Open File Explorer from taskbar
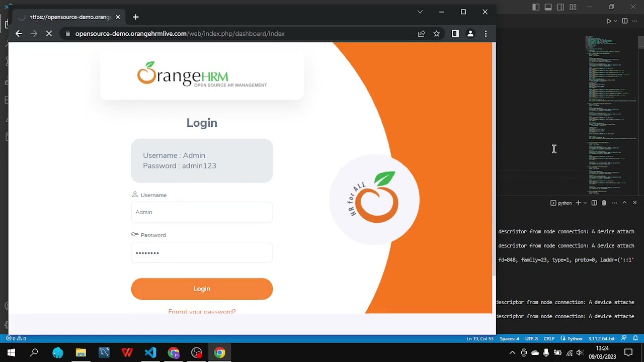 [x=81, y=353]
